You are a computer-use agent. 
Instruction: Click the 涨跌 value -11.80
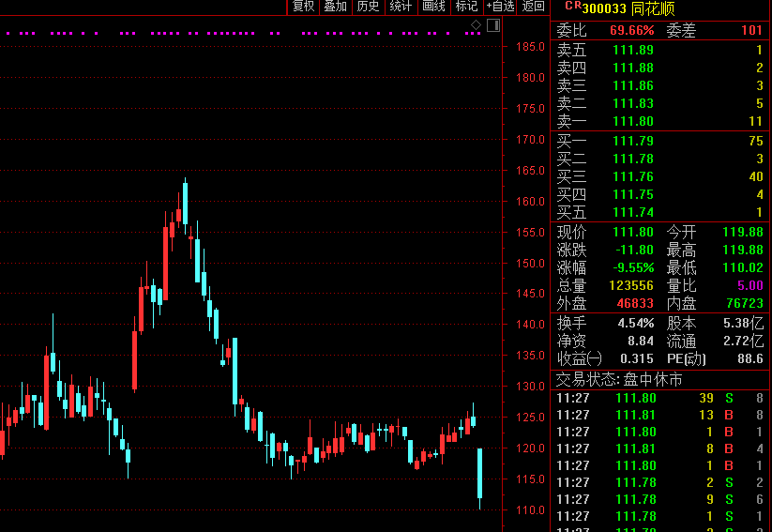pos(634,250)
